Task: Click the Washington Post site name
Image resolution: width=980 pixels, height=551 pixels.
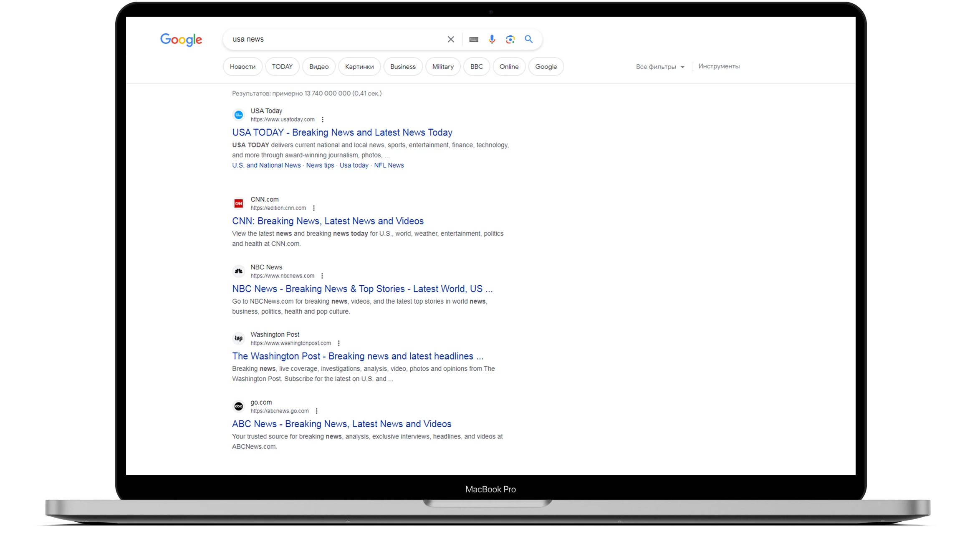Action: (x=275, y=335)
